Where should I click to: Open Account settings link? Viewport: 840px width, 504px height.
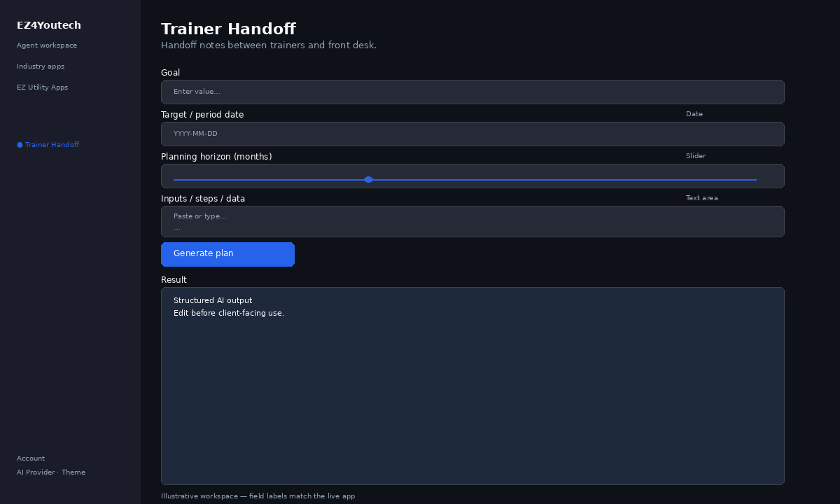(x=31, y=458)
